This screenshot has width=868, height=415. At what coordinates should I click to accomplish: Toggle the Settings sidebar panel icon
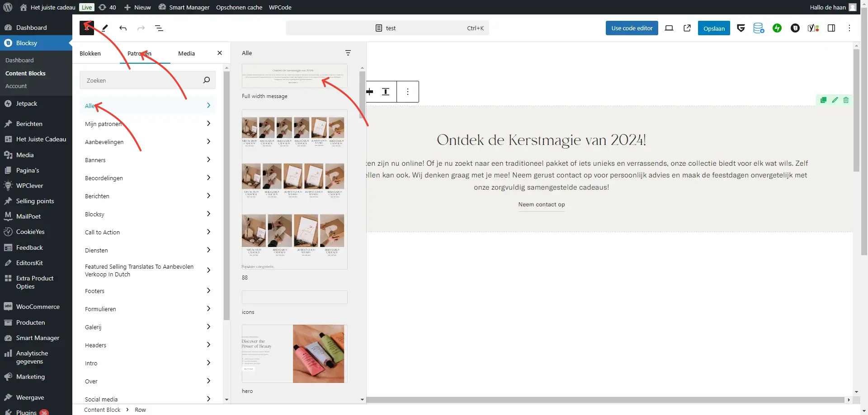831,28
